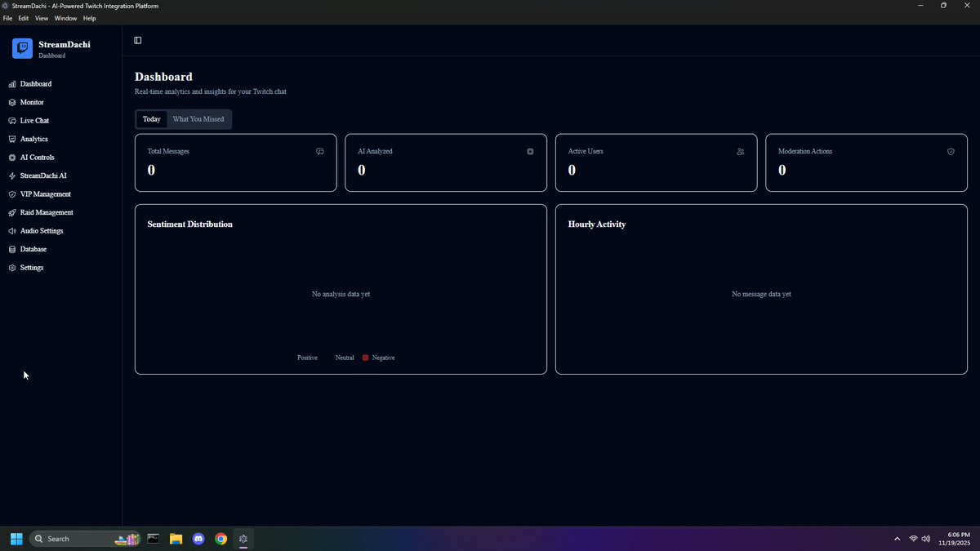Open StreamDachi AI via its lightning icon
Image resolution: width=980 pixels, height=551 pixels.
point(11,176)
